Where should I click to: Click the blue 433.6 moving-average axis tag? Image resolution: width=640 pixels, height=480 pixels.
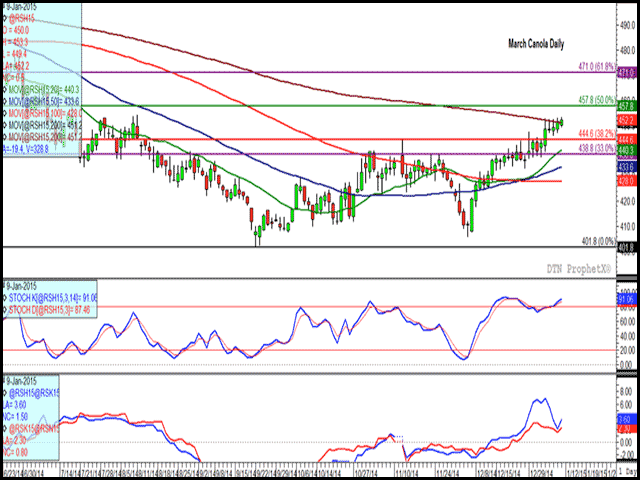coord(627,167)
